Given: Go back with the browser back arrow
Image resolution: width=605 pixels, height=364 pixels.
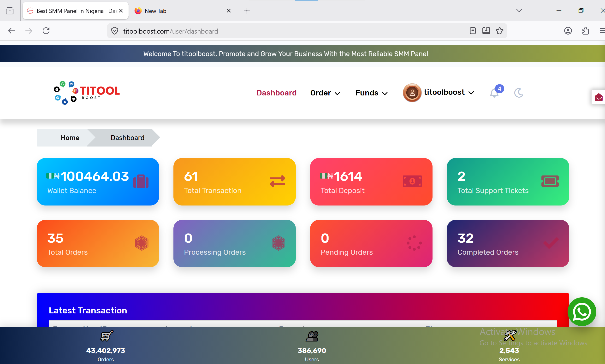Looking at the screenshot, I should [x=12, y=31].
